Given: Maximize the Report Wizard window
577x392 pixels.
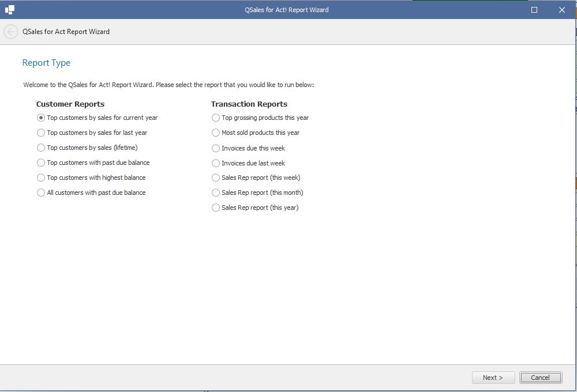Looking at the screenshot, I should [534, 10].
